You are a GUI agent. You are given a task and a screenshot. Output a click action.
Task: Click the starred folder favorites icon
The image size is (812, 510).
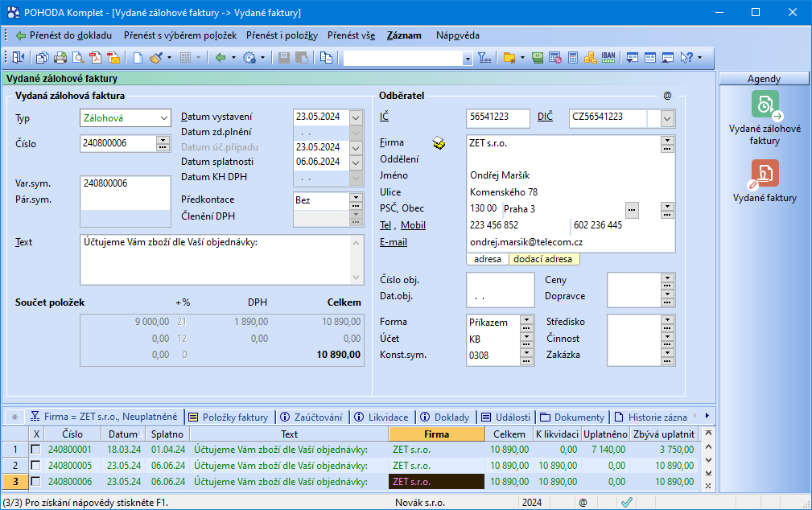tap(509, 57)
